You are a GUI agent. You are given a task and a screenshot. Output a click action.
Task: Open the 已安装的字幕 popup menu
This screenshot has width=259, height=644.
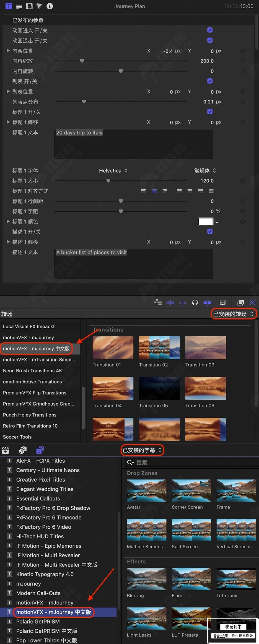(x=142, y=450)
